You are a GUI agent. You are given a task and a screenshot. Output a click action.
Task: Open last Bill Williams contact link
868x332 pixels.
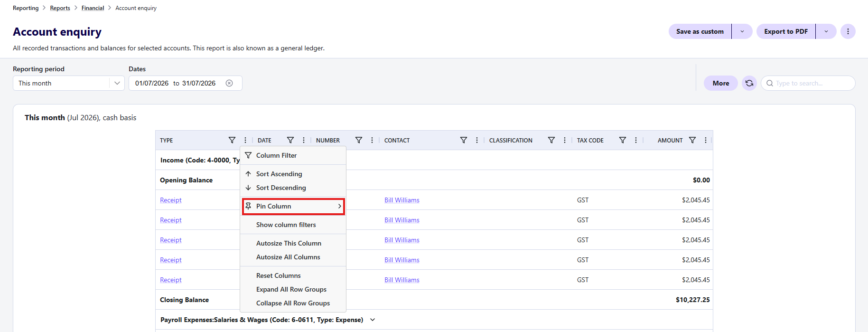(x=402, y=280)
